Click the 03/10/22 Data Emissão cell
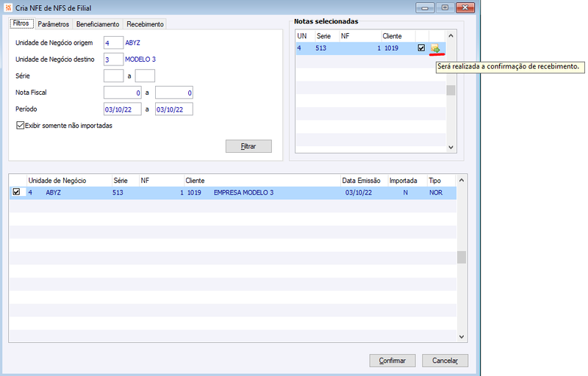 click(359, 192)
